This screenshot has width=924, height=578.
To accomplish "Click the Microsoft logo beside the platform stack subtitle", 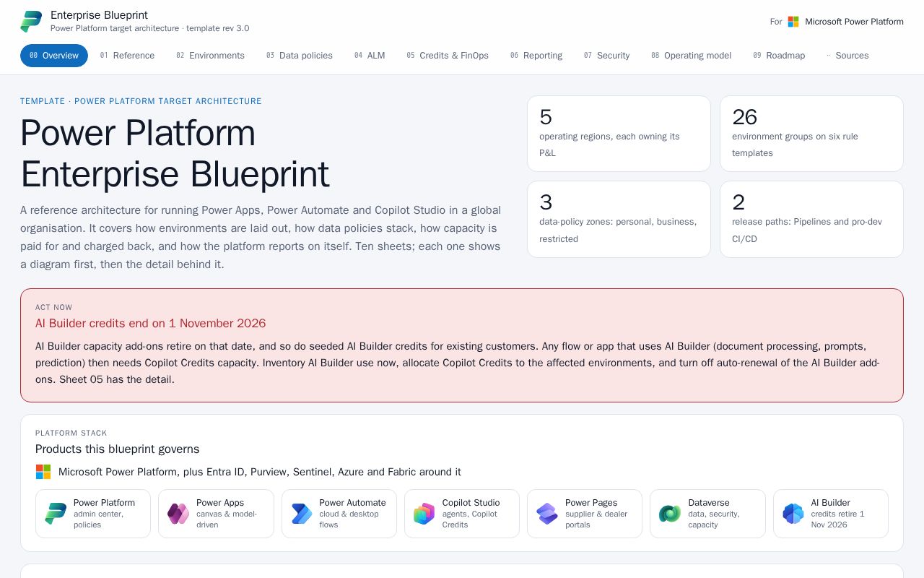I will pyautogui.click(x=43, y=472).
